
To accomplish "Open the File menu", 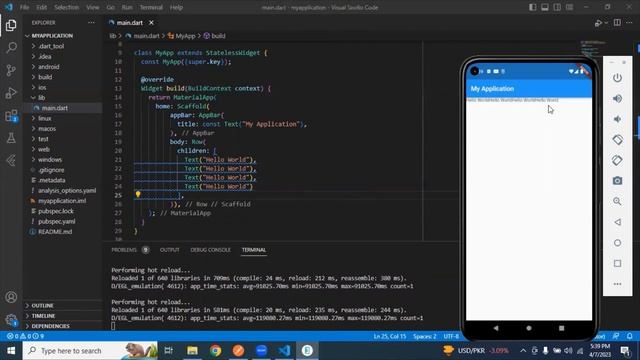I will (24, 7).
